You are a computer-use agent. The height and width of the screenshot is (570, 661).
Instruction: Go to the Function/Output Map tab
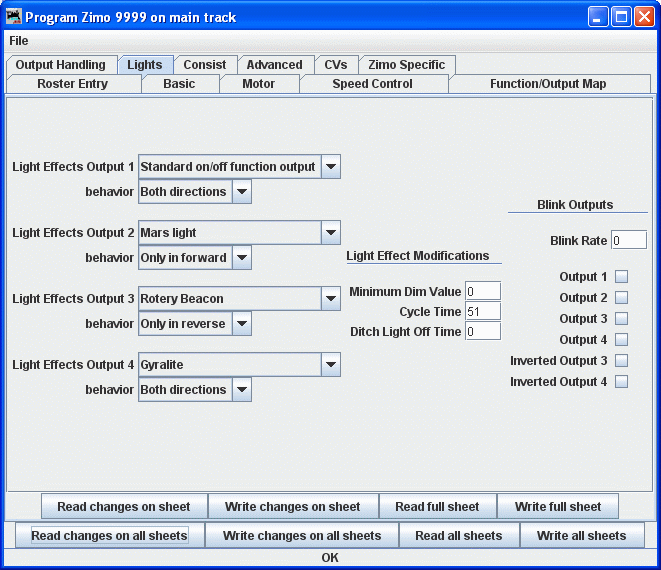tap(548, 84)
